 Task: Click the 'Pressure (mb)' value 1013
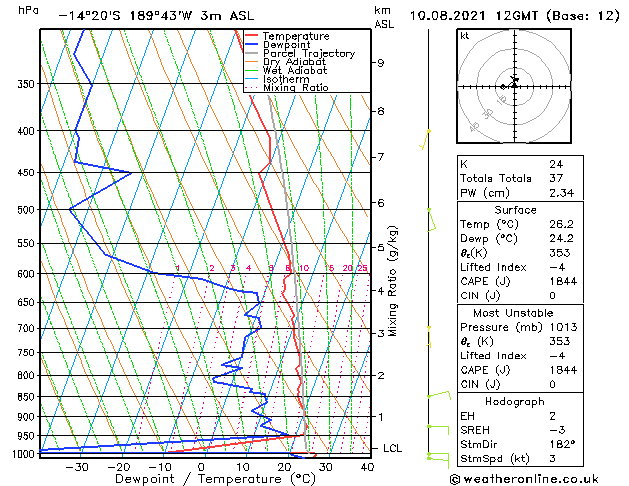point(563,327)
